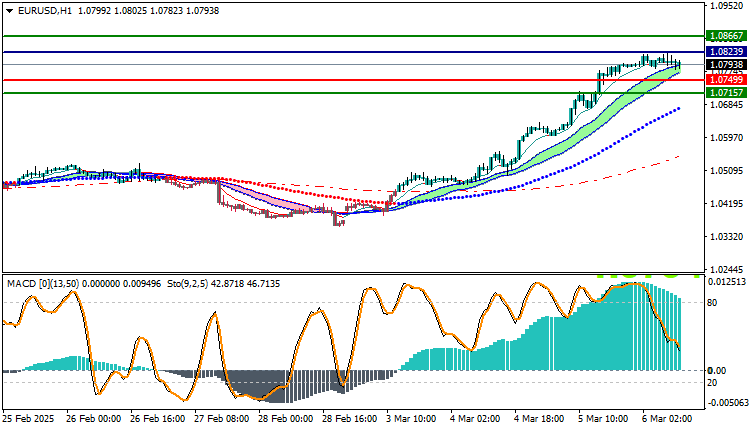Screen dimensions: 750x430
Task: Open the EURUSD,H1 chart menu triangle
Action: pyautogui.click(x=10, y=11)
